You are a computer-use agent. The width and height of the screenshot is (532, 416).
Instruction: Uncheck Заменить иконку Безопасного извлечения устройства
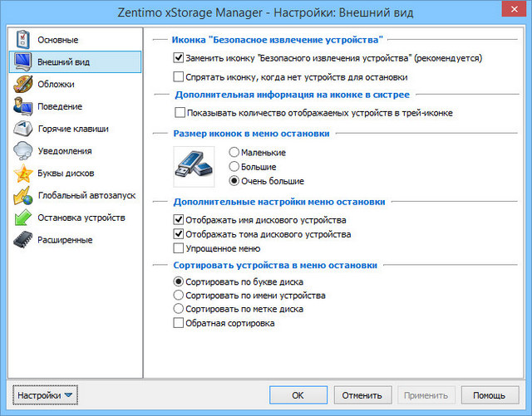pyautogui.click(x=179, y=59)
